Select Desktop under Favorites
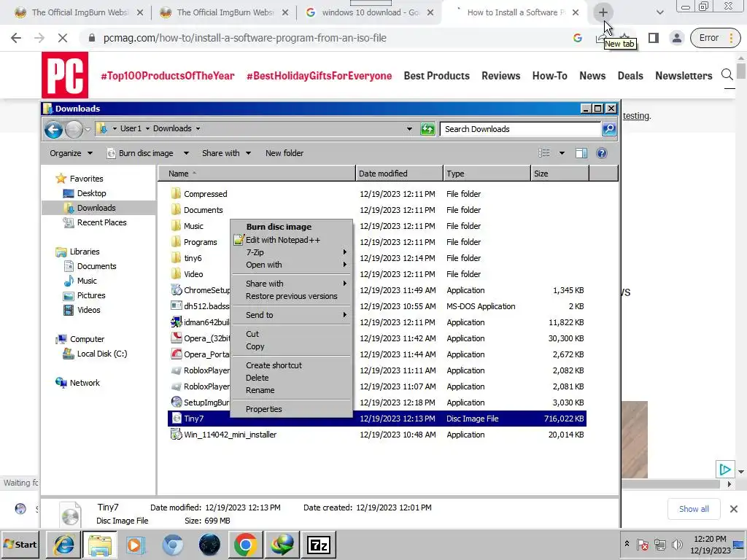747x560 pixels. [91, 192]
